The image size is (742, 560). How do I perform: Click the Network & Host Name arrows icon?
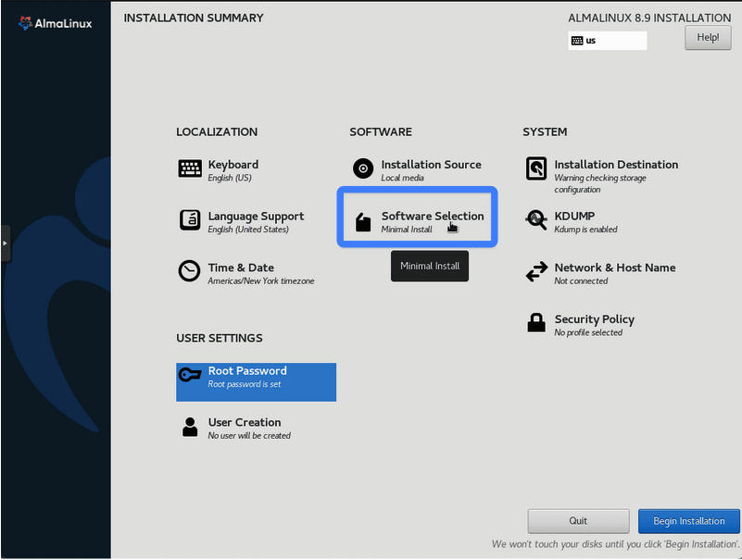pyautogui.click(x=536, y=272)
